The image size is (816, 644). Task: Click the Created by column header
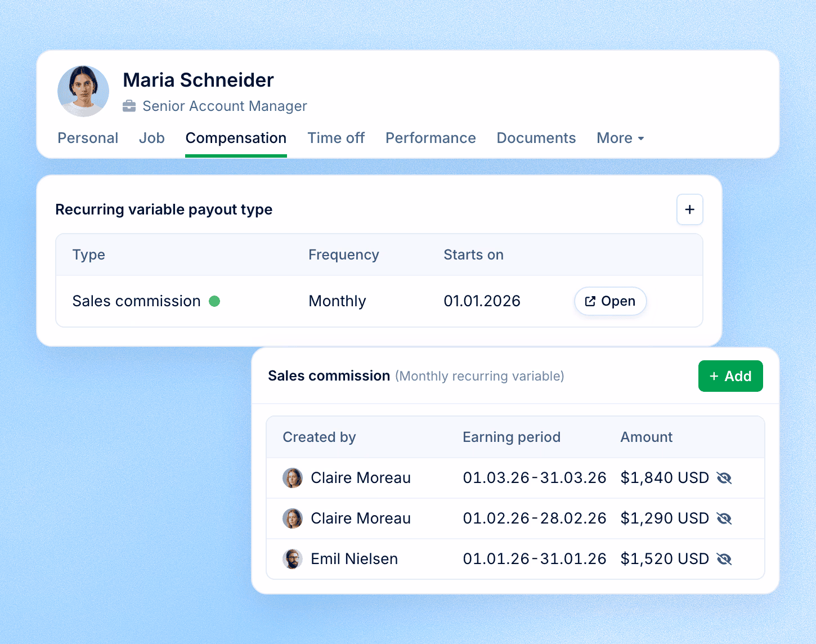[319, 437]
